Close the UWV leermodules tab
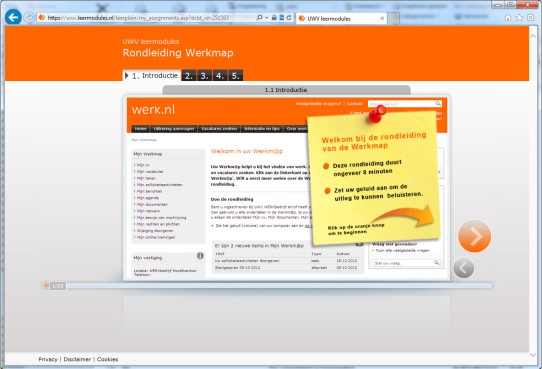 click(382, 18)
